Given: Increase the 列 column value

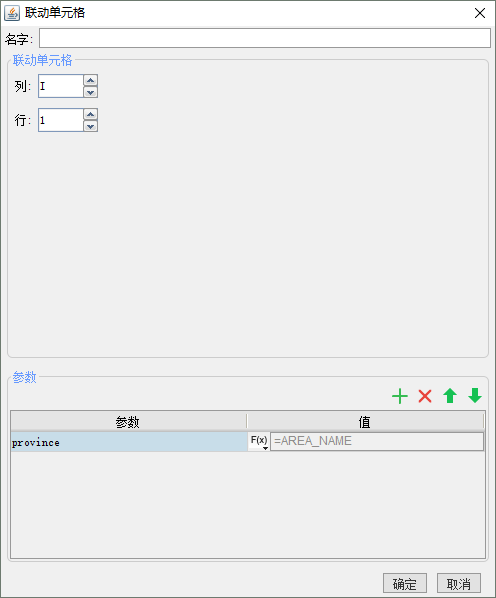Looking at the screenshot, I should [x=90, y=80].
